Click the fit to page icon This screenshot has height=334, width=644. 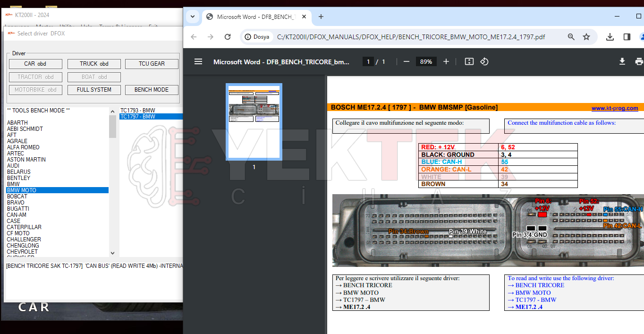[x=469, y=62]
